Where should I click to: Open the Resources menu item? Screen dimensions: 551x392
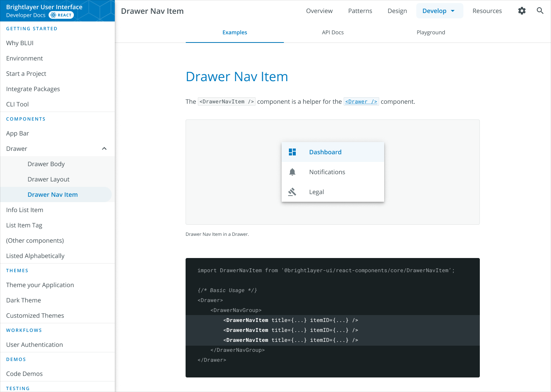[487, 11]
